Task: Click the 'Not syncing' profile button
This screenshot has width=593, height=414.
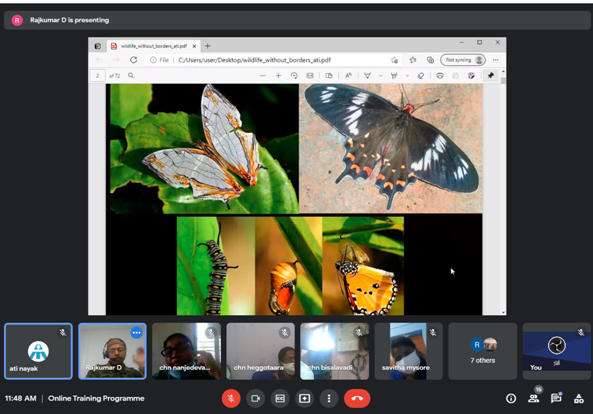Action: [x=463, y=60]
